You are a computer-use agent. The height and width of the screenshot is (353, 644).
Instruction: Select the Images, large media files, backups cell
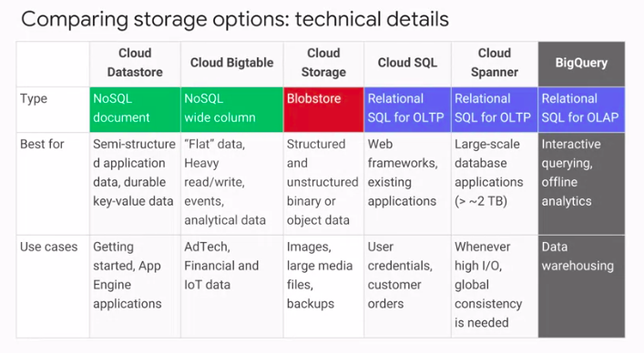pos(323,287)
